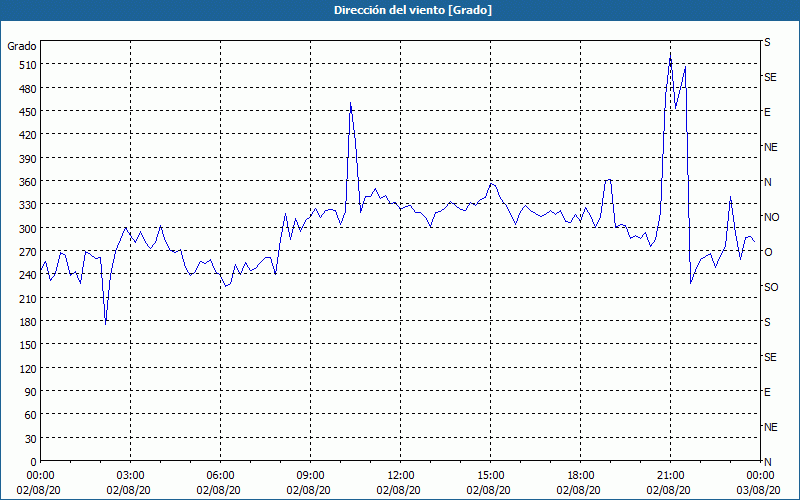Click the 210 degree axis label
The height and width of the screenshot is (500, 800).
28,298
